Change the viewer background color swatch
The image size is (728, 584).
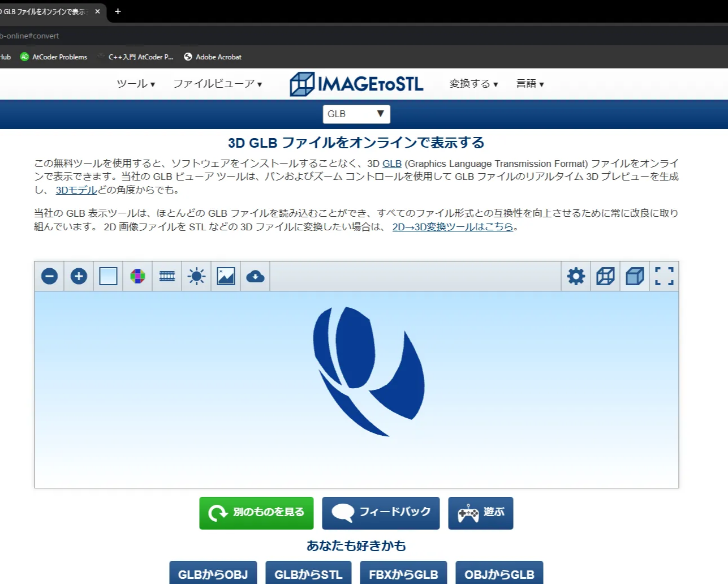click(x=108, y=276)
